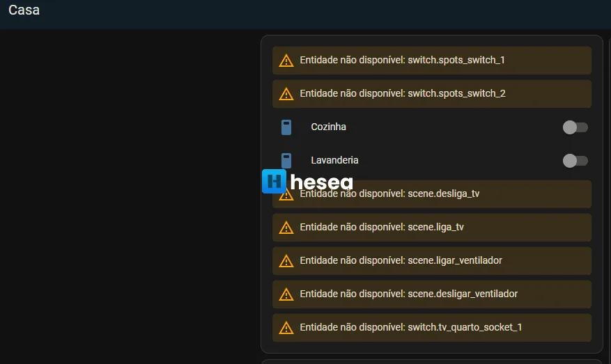Click the 'Entidade não disponível: scene.ligar_ventilador' message
611x364 pixels.
(432, 261)
